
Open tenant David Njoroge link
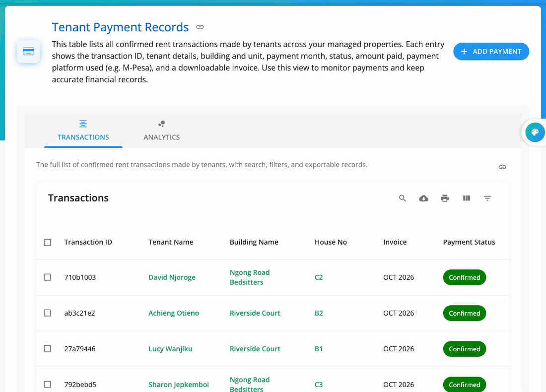(x=172, y=277)
